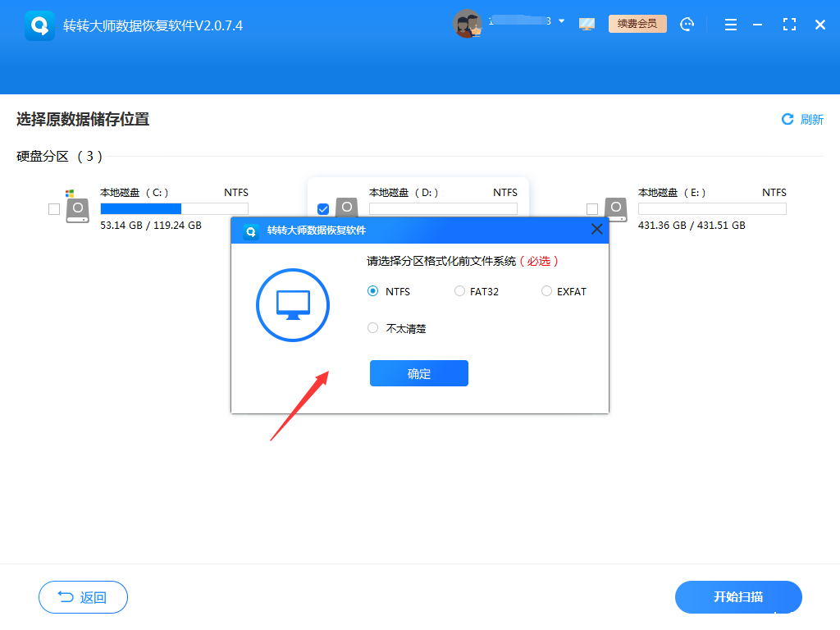The width and height of the screenshot is (840, 630).
Task: Click the D: drive disk icon
Action: [346, 208]
